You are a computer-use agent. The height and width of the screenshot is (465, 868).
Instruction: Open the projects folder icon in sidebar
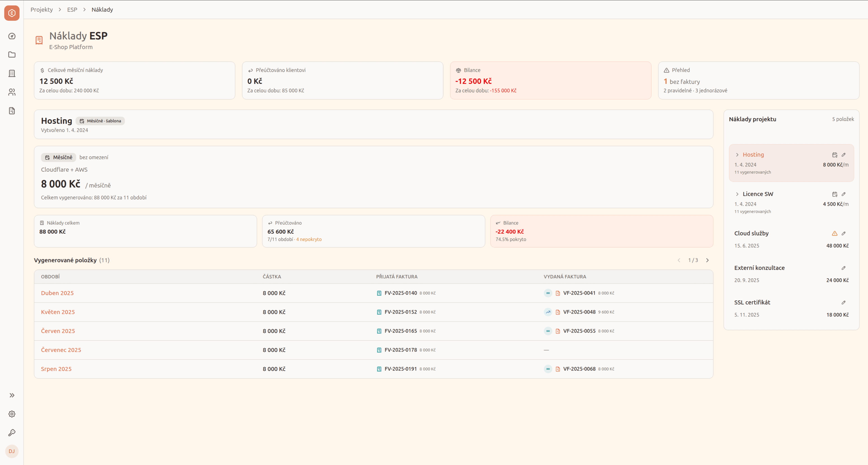(x=12, y=54)
